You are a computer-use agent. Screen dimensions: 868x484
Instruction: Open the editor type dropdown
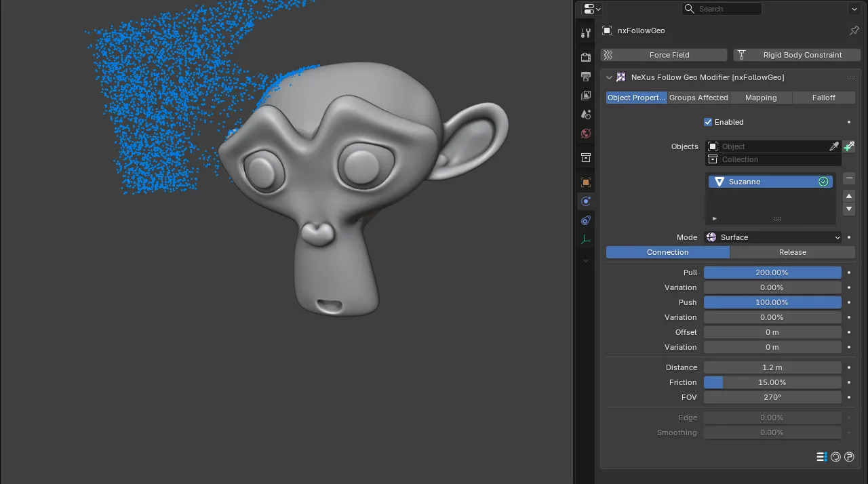tap(592, 9)
